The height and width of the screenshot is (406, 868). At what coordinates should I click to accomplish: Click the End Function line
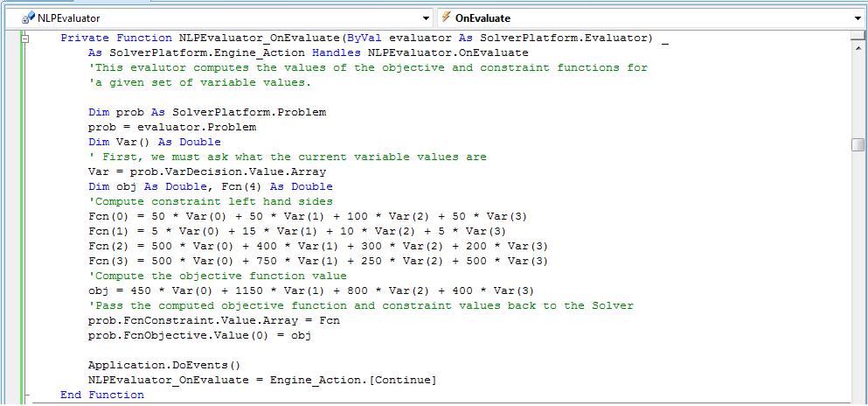[102, 395]
